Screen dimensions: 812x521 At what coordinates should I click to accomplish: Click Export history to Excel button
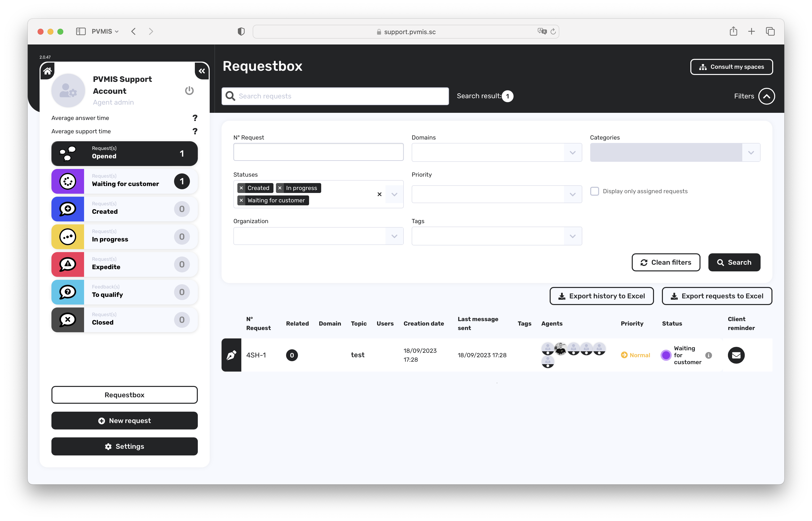pos(601,296)
